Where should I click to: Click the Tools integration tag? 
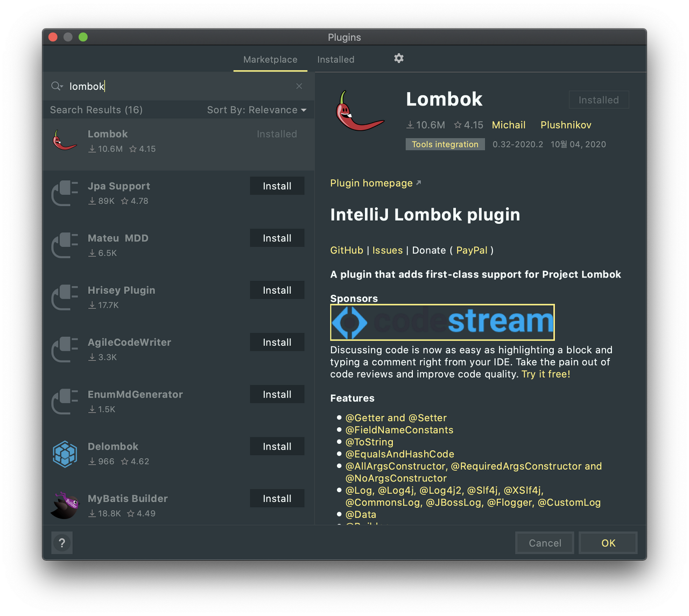[x=445, y=144]
